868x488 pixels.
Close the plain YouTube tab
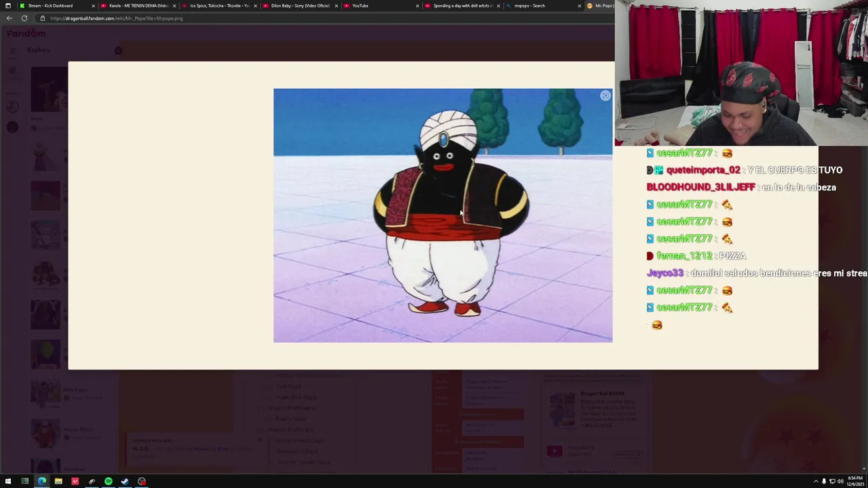(x=417, y=6)
